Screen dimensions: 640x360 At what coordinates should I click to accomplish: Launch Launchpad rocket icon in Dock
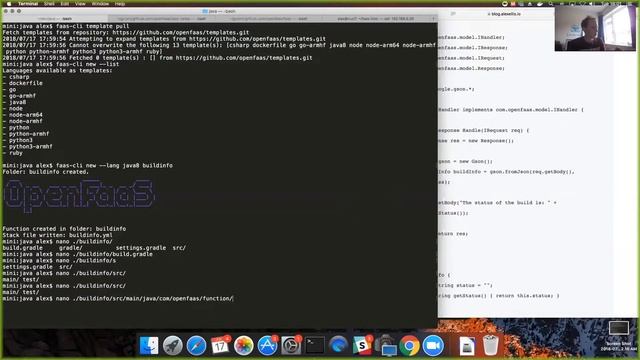(x=173, y=346)
